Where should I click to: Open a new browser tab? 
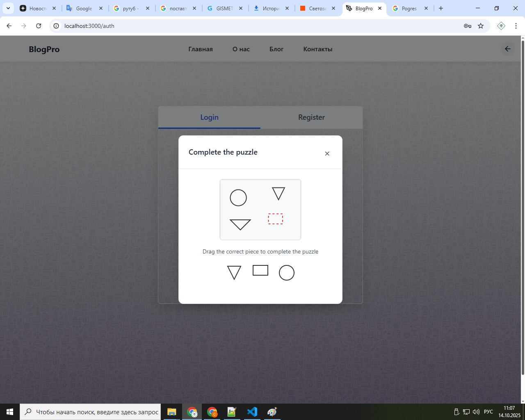(x=441, y=8)
